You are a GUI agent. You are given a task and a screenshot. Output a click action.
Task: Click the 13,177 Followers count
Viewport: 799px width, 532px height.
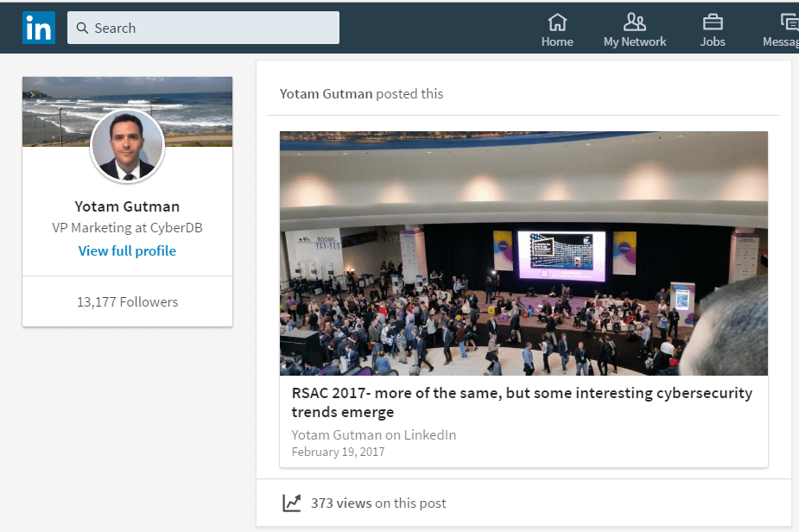[127, 302]
